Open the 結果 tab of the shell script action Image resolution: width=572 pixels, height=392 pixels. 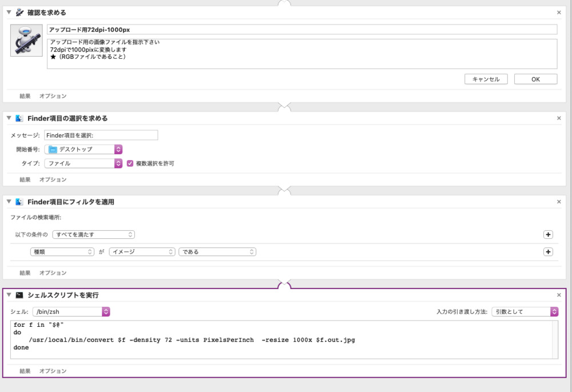point(25,371)
